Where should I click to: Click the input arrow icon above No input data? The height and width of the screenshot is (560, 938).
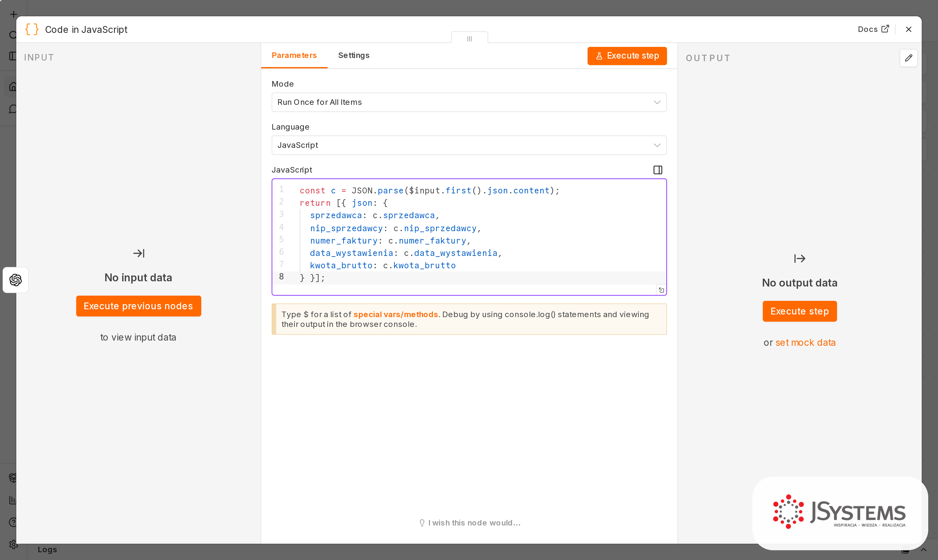point(138,253)
